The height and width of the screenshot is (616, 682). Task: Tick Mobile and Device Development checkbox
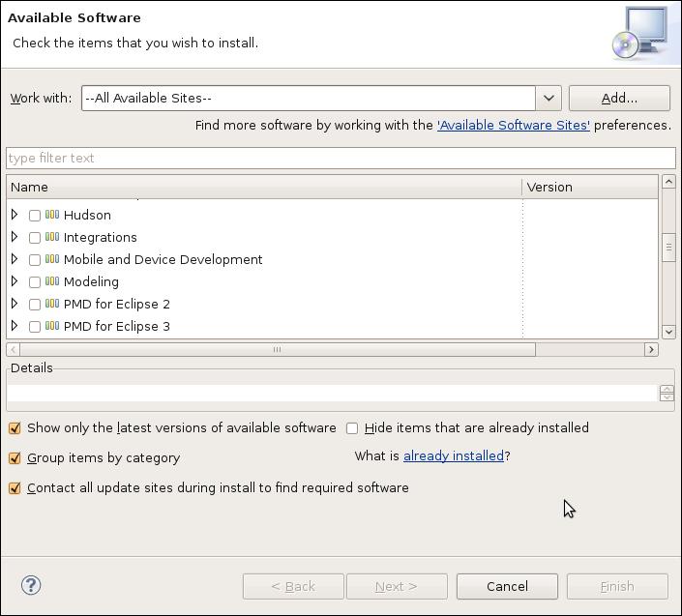click(x=35, y=259)
